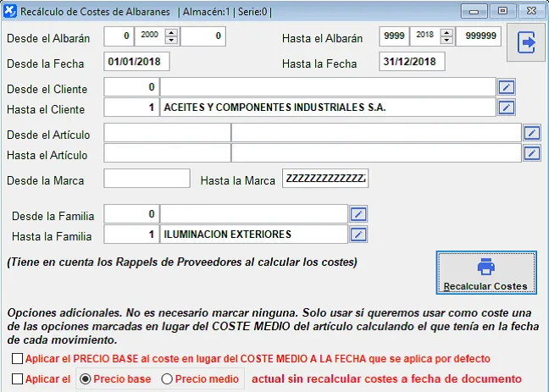Click the Desde la Fecha date field
Screen dimensions: 549x392
(137, 62)
